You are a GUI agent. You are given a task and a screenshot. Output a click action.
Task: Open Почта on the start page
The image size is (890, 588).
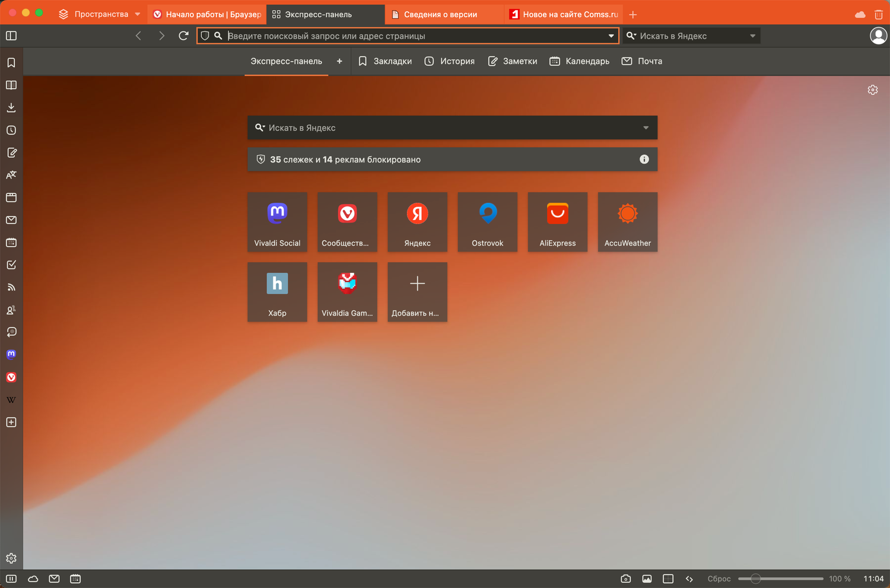642,61
